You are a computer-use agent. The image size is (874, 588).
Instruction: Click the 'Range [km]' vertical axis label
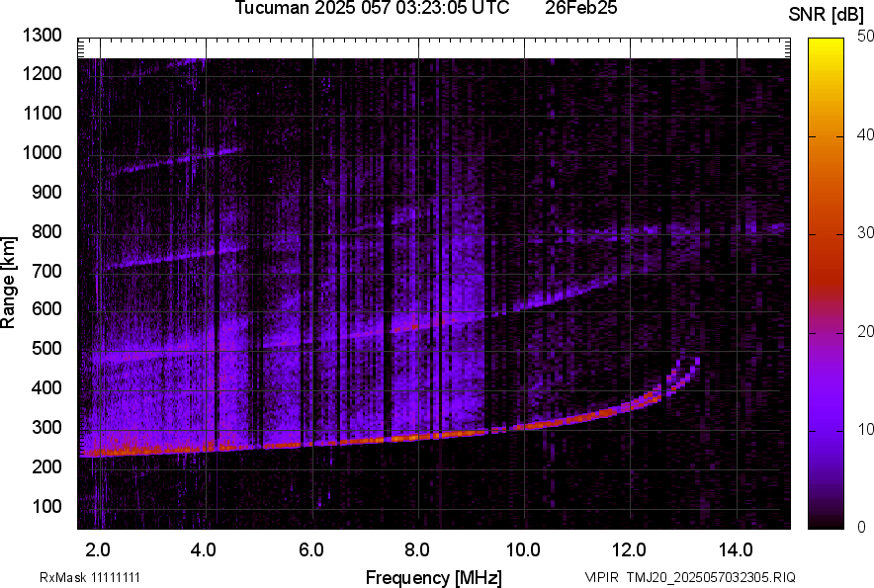[x=9, y=283]
